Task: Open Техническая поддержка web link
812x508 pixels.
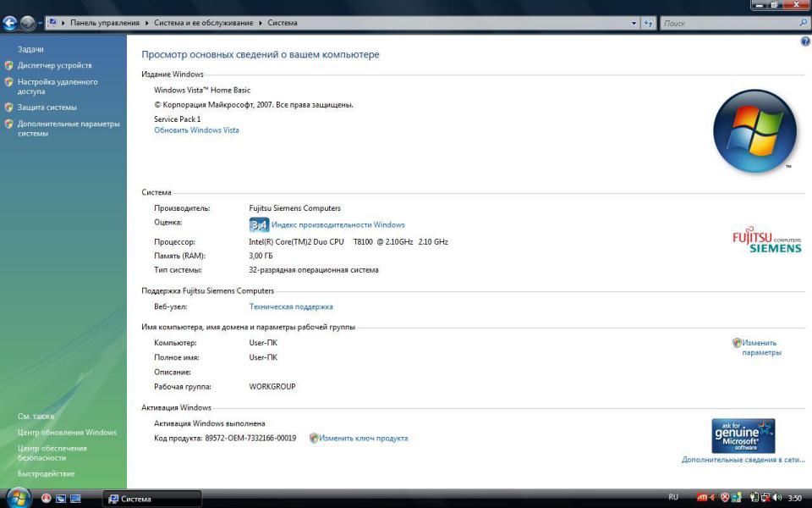Action: pyautogui.click(x=291, y=306)
